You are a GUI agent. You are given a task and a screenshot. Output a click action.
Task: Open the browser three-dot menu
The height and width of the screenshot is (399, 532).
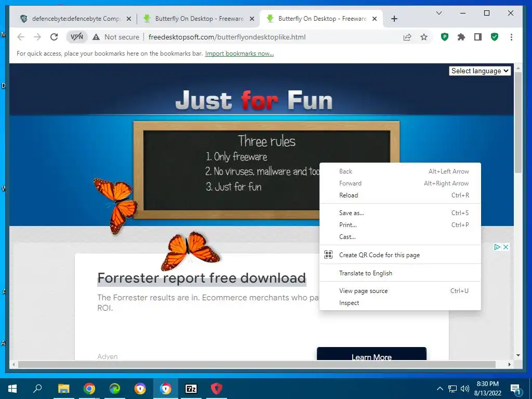511,37
